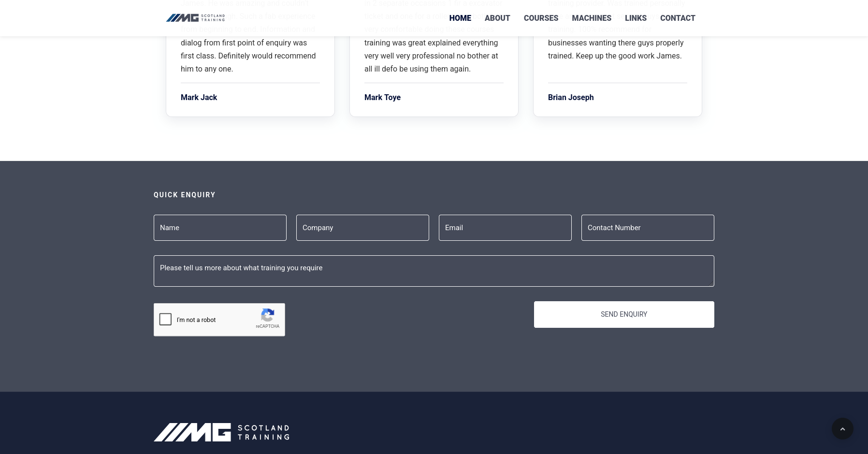This screenshot has width=868, height=454.
Task: Click the MG Scotland Training header logo
Action: tap(195, 18)
